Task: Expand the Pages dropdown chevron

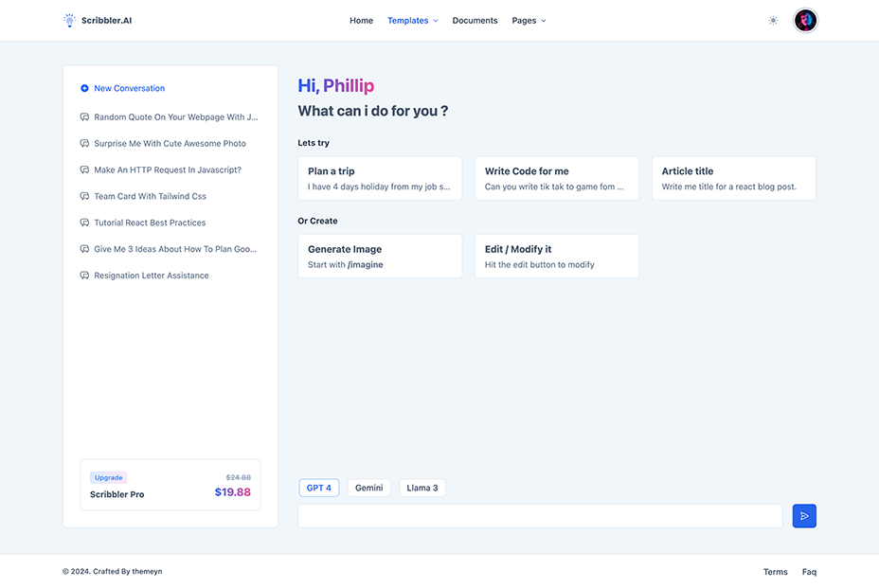Action: point(543,21)
